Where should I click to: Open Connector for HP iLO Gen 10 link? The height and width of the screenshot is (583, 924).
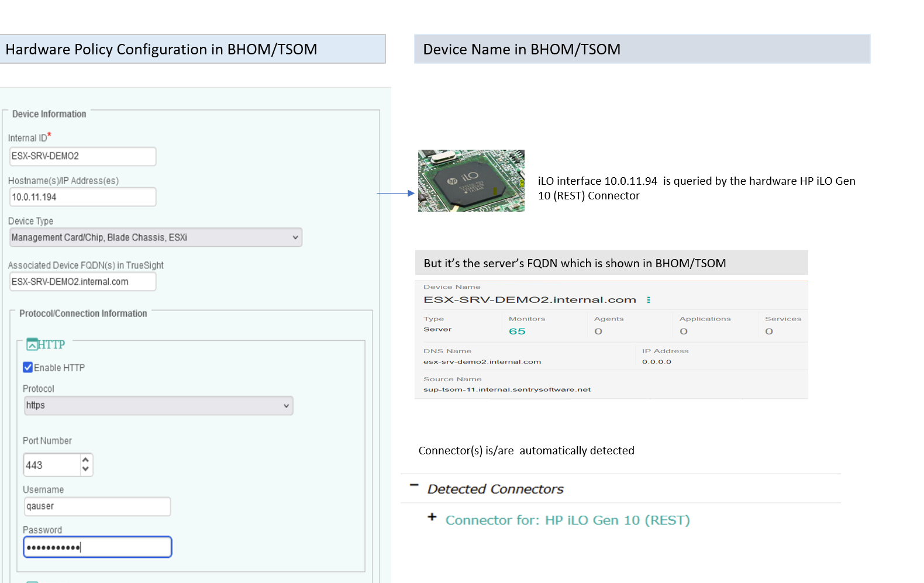click(567, 520)
